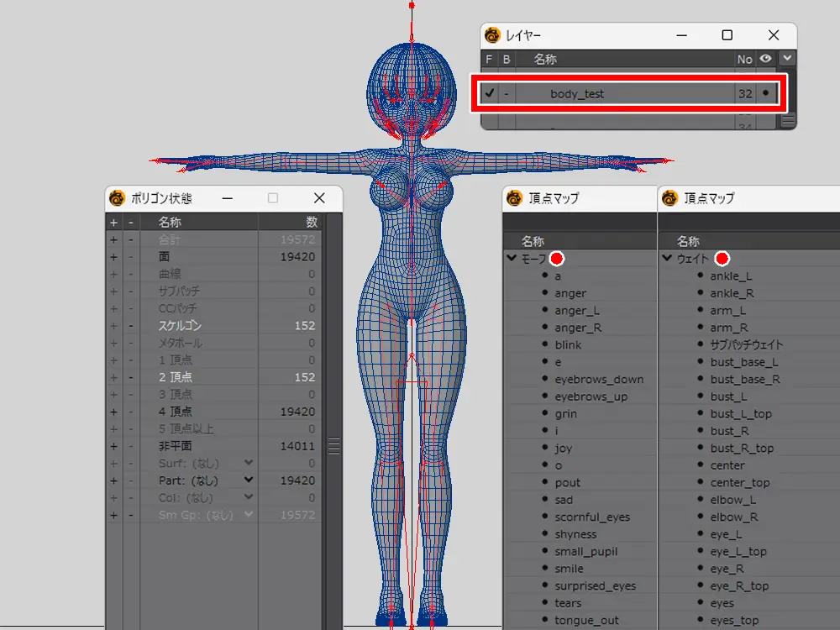Screen dimensions: 840x630
Task: Click minus icon for the 2 頂点 row
Action: 130,377
